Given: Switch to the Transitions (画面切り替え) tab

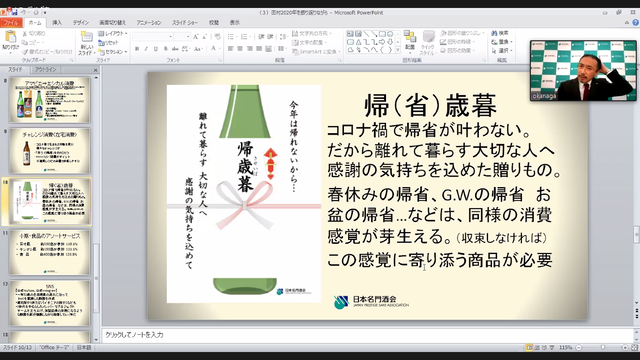Looking at the screenshot, I should tap(112, 23).
